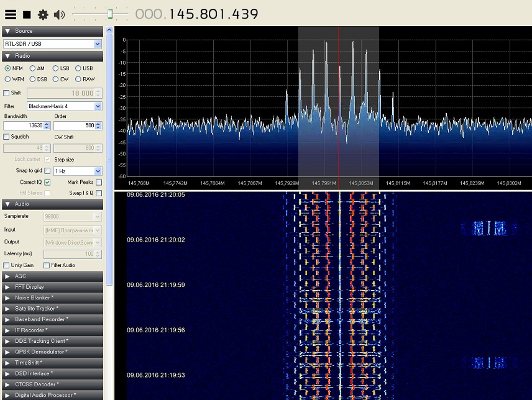Select CW demodulation mode
The width and height of the screenshot is (532, 400).
(x=55, y=79)
